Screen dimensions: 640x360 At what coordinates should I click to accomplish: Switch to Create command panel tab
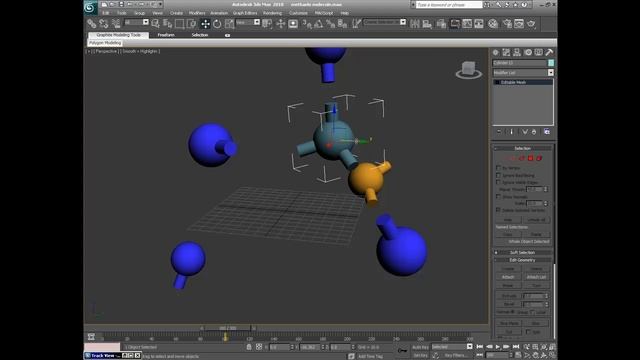[x=496, y=52]
